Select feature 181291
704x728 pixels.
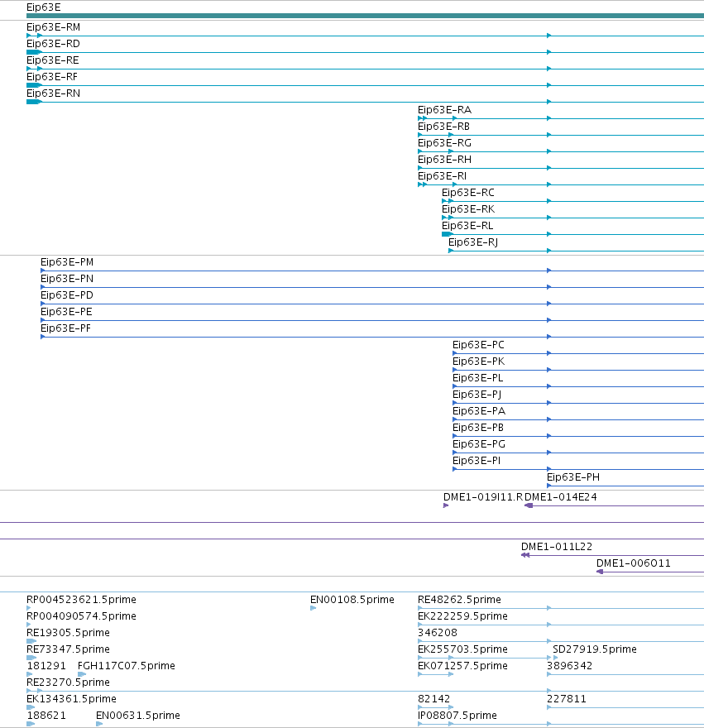click(x=46, y=666)
